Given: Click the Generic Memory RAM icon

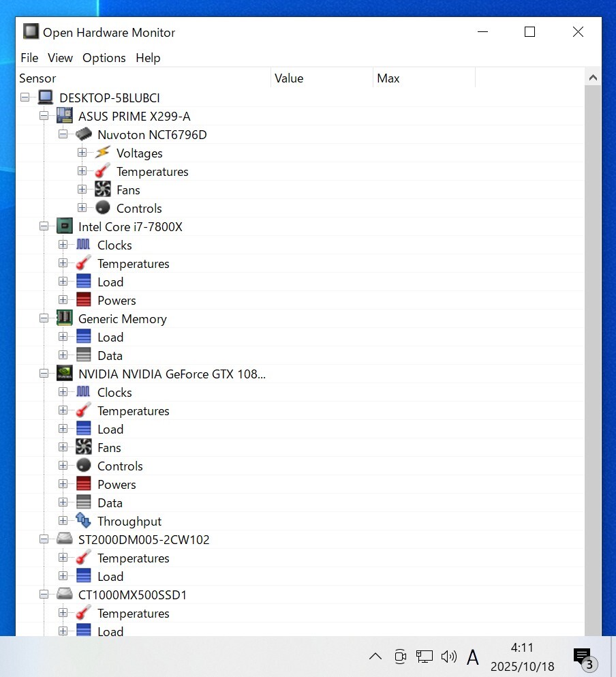Looking at the screenshot, I should coord(64,318).
